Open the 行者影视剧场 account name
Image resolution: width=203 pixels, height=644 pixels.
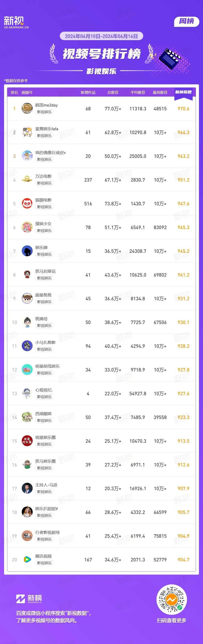(48, 532)
